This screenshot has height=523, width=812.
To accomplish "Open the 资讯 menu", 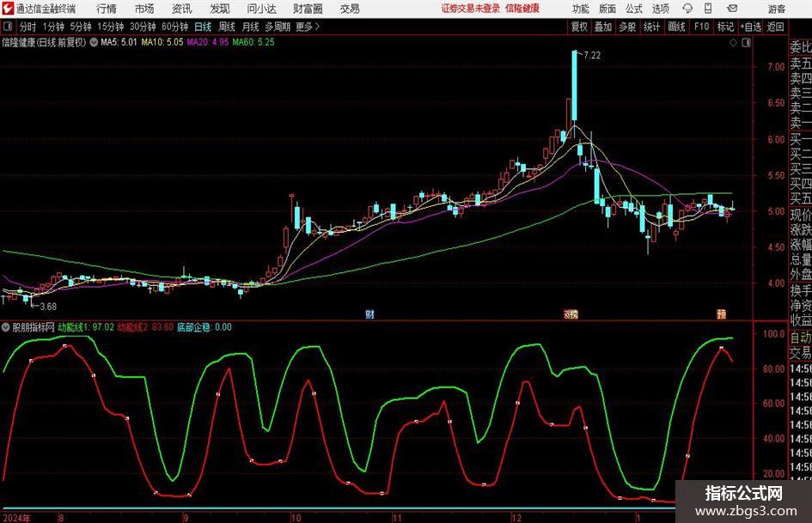I will point(182,9).
